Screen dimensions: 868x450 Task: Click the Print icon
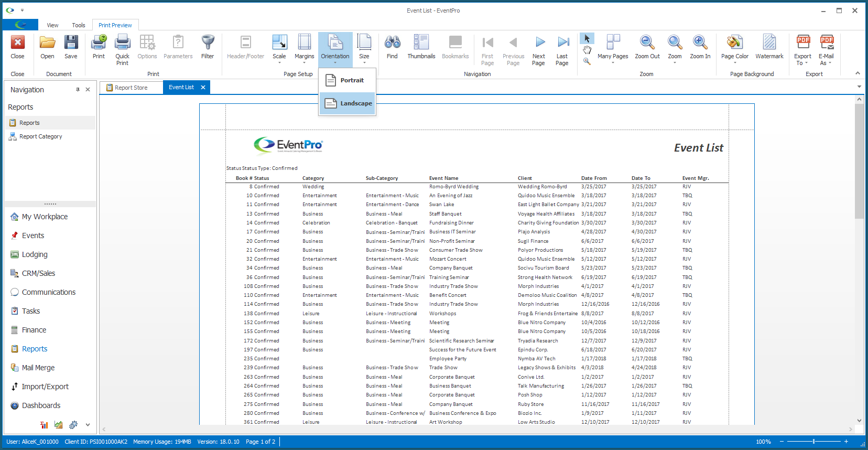pos(99,47)
